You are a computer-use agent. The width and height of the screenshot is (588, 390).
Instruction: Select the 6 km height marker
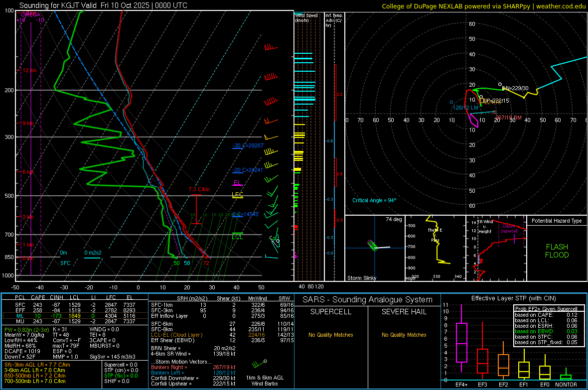28,172
